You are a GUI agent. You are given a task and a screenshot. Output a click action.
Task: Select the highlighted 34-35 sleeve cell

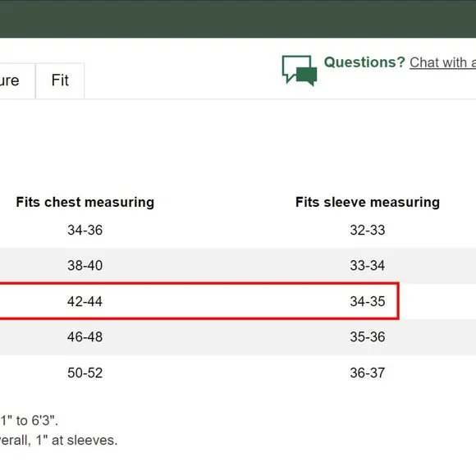coord(368,301)
